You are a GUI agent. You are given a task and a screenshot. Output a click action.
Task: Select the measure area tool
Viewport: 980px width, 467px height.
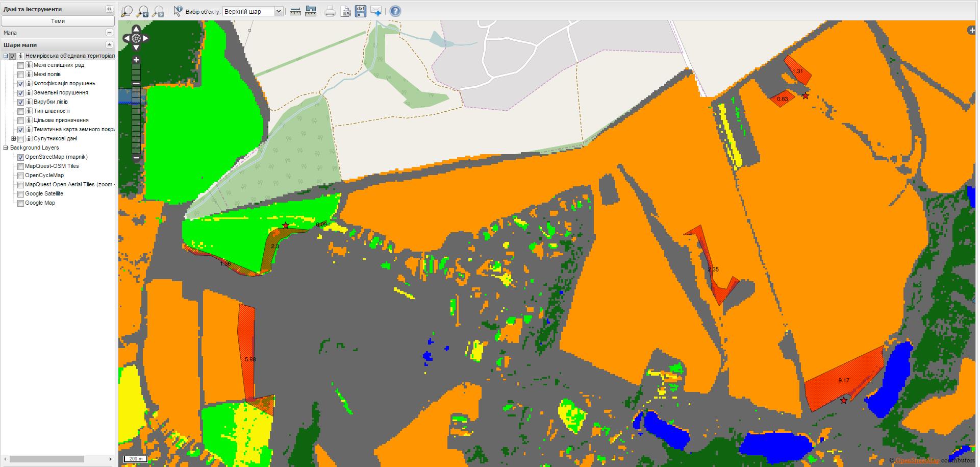pos(311,11)
